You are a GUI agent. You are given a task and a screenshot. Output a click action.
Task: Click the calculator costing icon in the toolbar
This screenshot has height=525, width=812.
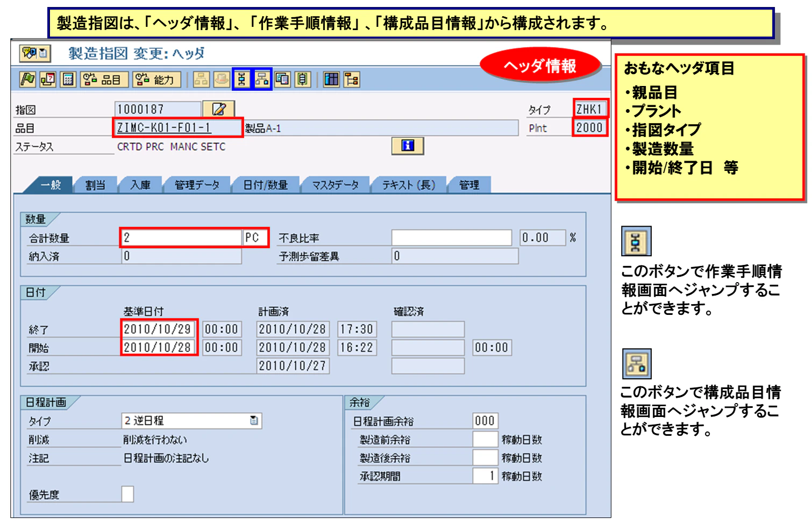69,80
